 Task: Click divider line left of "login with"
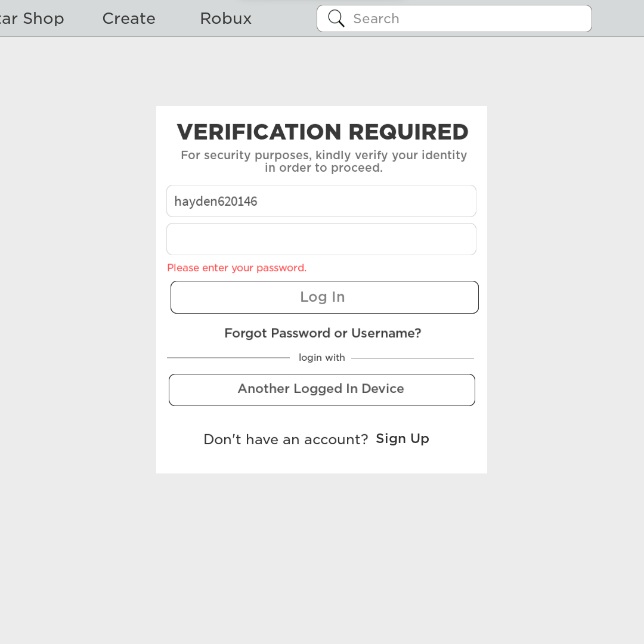point(228,358)
